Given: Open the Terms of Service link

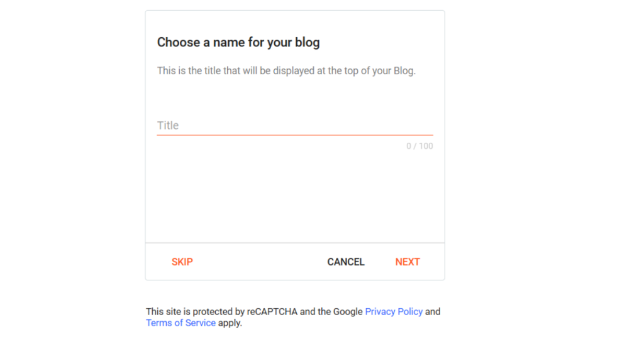Looking at the screenshot, I should (180, 323).
